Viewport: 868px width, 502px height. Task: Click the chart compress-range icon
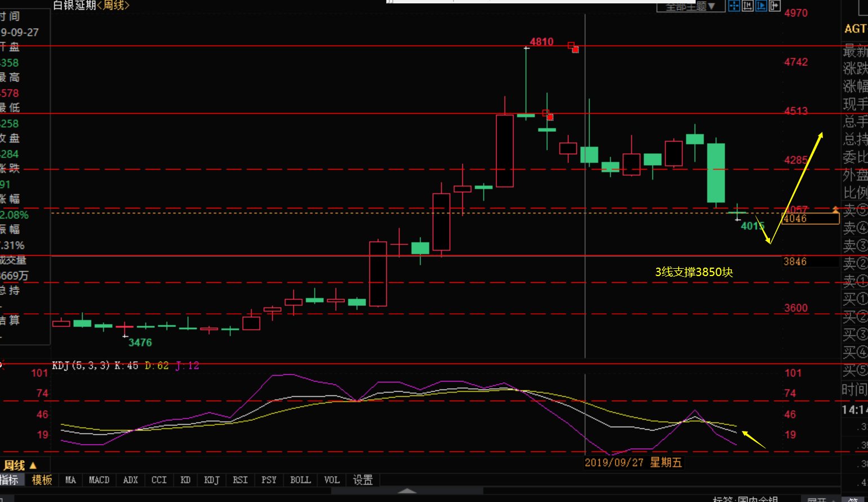point(747,6)
